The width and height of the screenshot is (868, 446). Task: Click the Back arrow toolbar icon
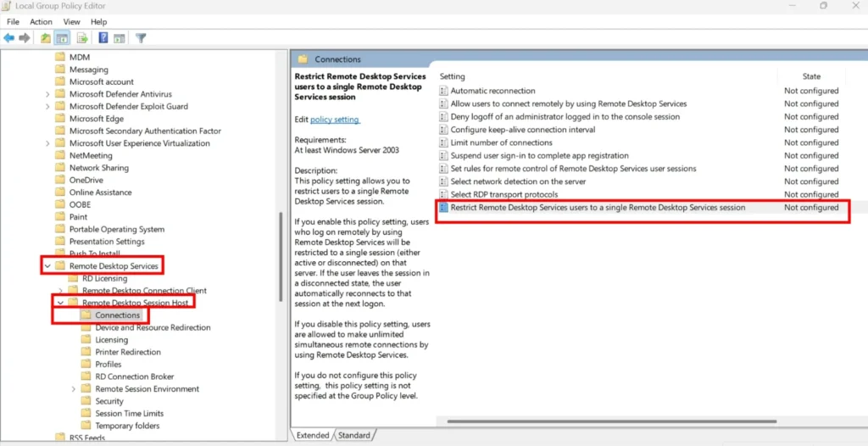point(8,38)
